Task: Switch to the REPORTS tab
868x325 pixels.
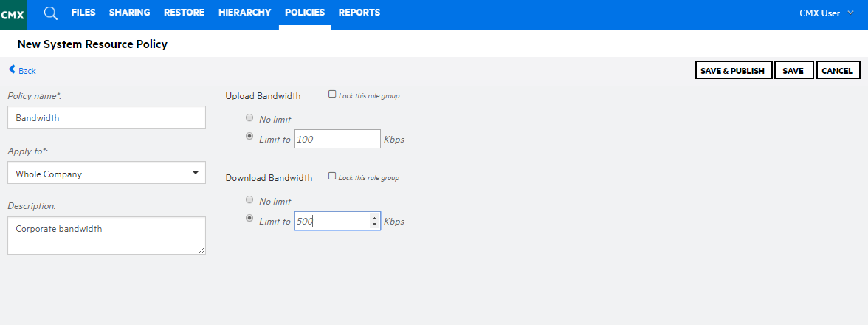Action: [x=359, y=12]
